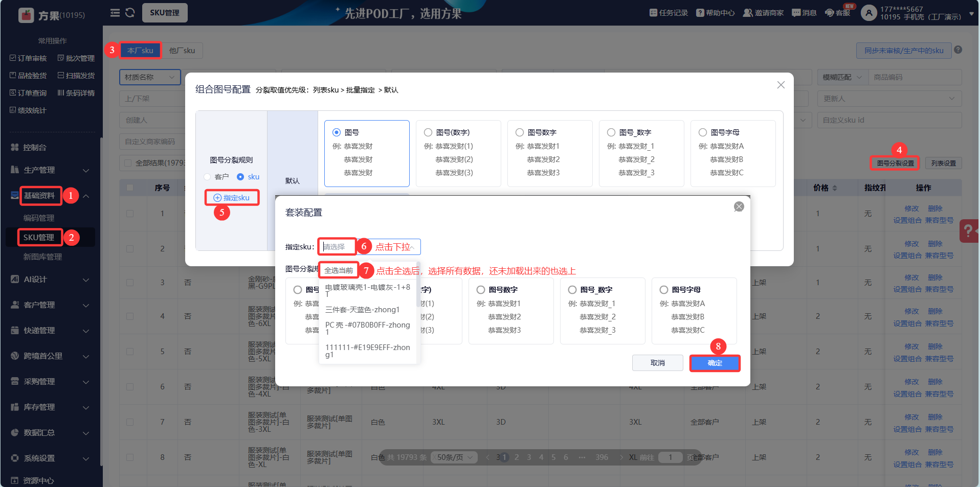
Task: Select 全选当前 in the sku dropdown list
Action: coord(339,270)
